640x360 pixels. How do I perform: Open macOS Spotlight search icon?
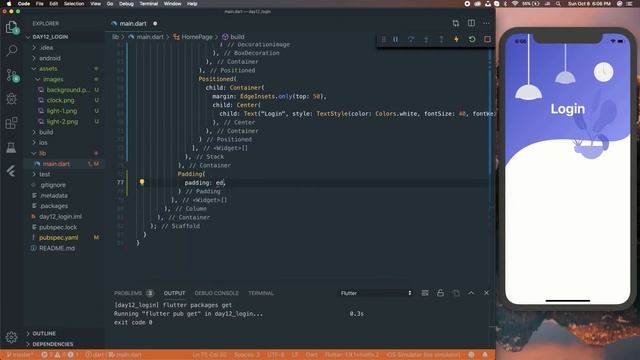pyautogui.click(x=558, y=4)
